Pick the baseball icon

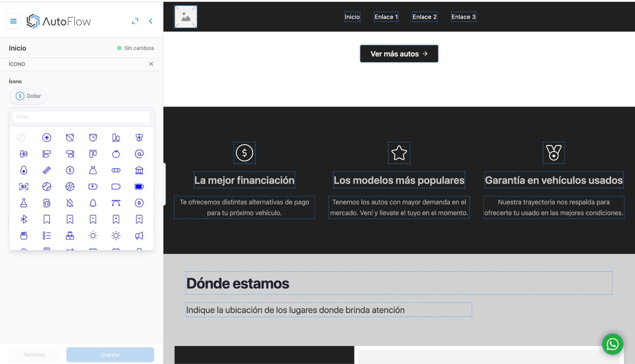click(47, 187)
